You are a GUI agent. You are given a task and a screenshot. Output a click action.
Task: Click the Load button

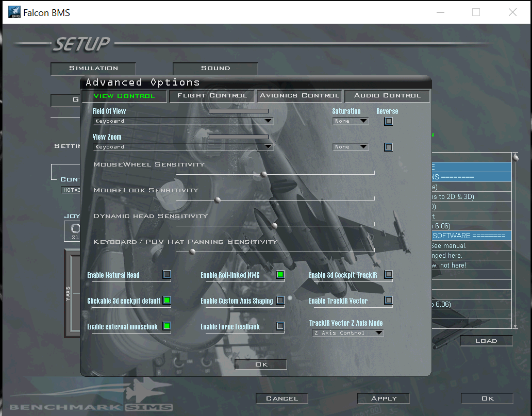486,341
